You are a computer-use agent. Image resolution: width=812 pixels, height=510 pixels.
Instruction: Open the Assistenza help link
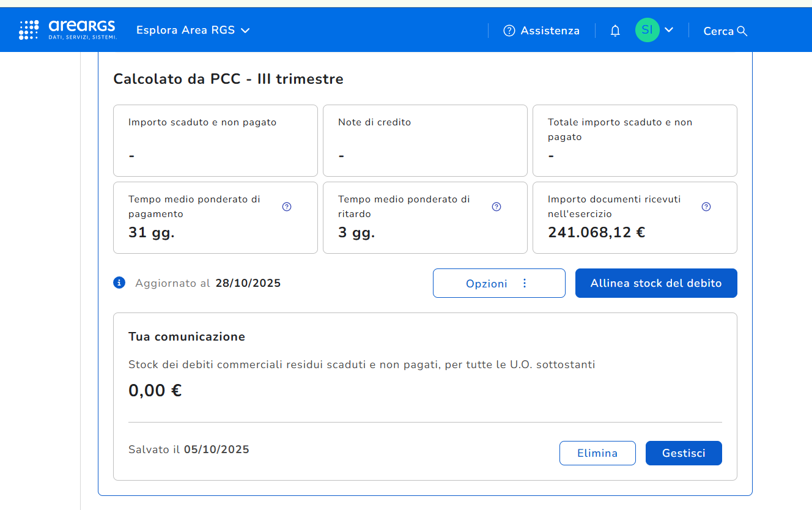541,31
